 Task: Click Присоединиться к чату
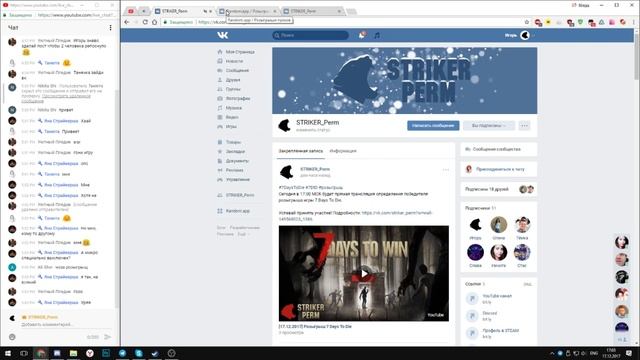click(x=499, y=169)
